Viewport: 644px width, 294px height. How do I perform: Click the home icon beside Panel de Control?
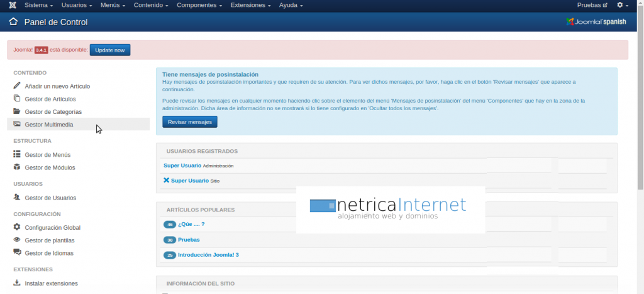click(13, 22)
